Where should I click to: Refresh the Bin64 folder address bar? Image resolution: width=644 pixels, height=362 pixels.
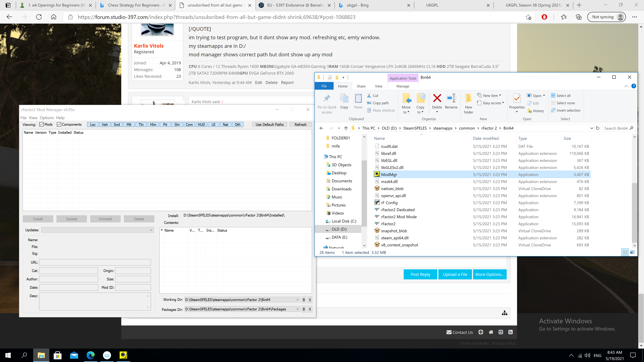click(x=598, y=128)
